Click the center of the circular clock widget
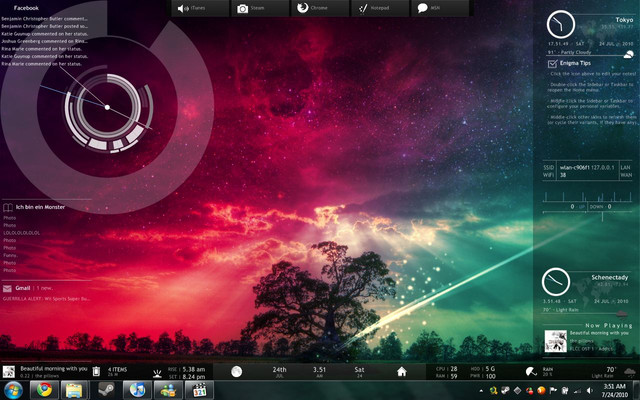Image resolution: width=640 pixels, height=400 pixels. 107,107
